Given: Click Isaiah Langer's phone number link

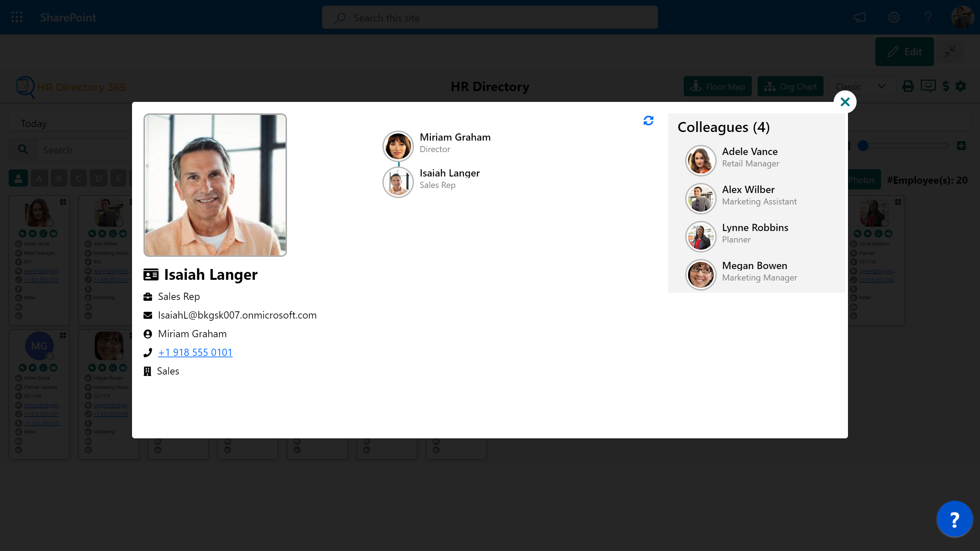Looking at the screenshot, I should pyautogui.click(x=195, y=352).
